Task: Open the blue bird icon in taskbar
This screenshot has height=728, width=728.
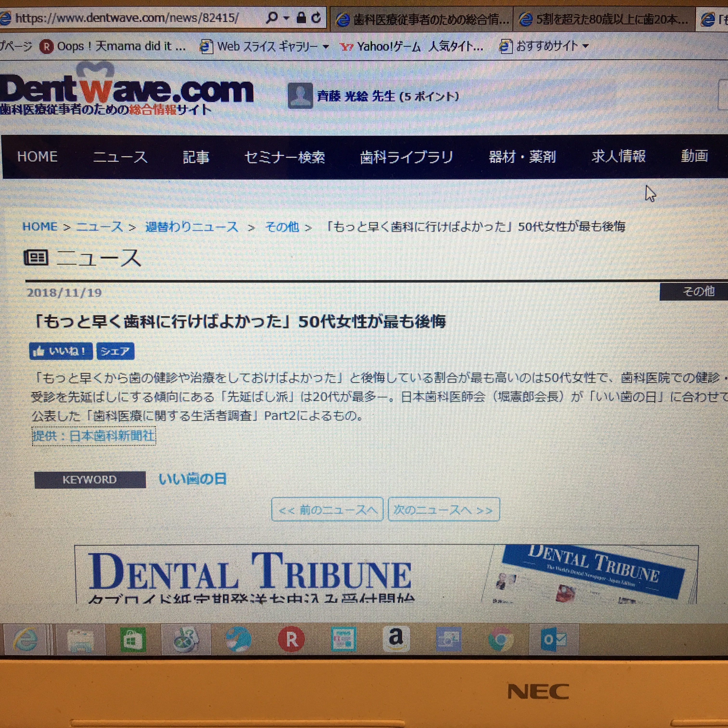Action: pyautogui.click(x=239, y=639)
